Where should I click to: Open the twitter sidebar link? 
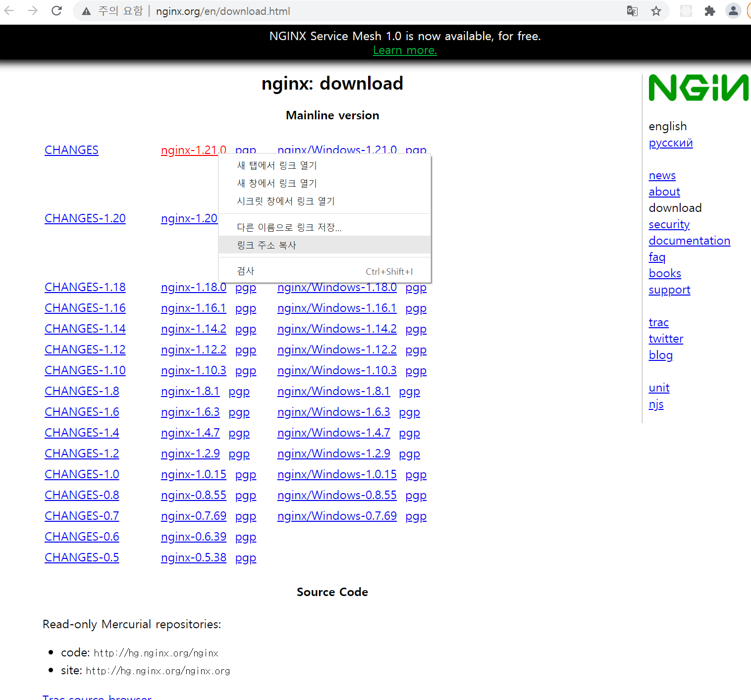(x=666, y=339)
